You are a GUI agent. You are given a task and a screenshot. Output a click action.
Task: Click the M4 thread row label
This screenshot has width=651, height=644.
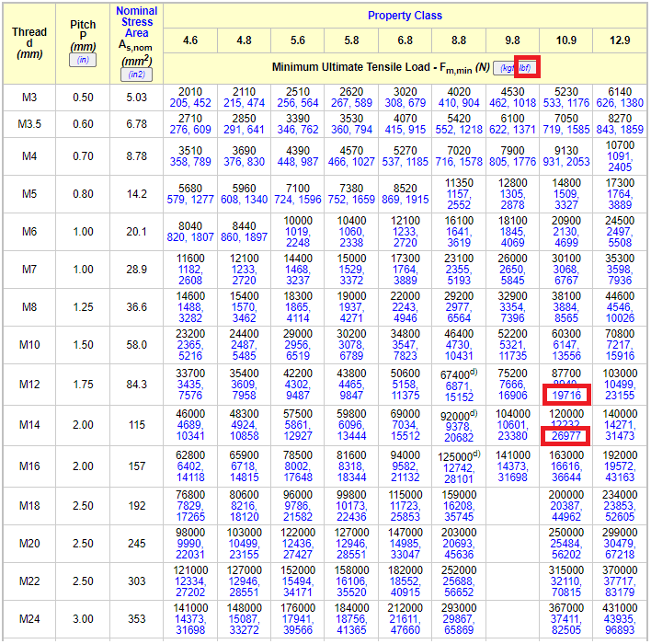29,156
